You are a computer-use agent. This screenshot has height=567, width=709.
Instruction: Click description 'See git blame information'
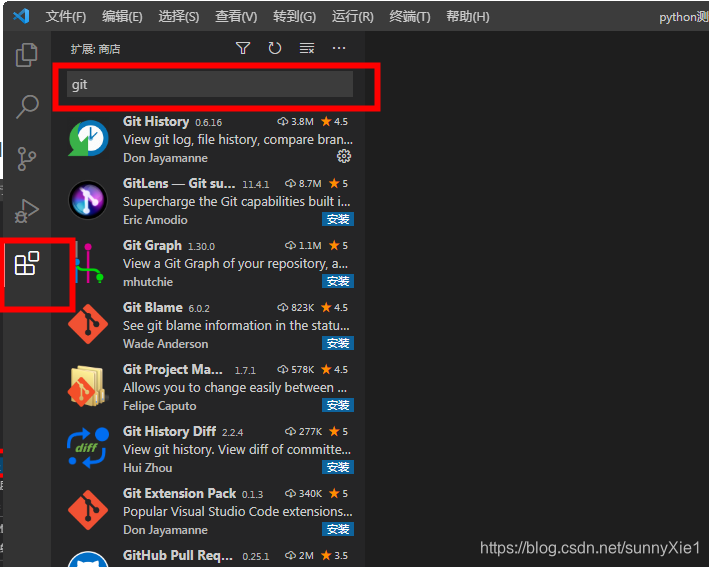[x=236, y=326]
